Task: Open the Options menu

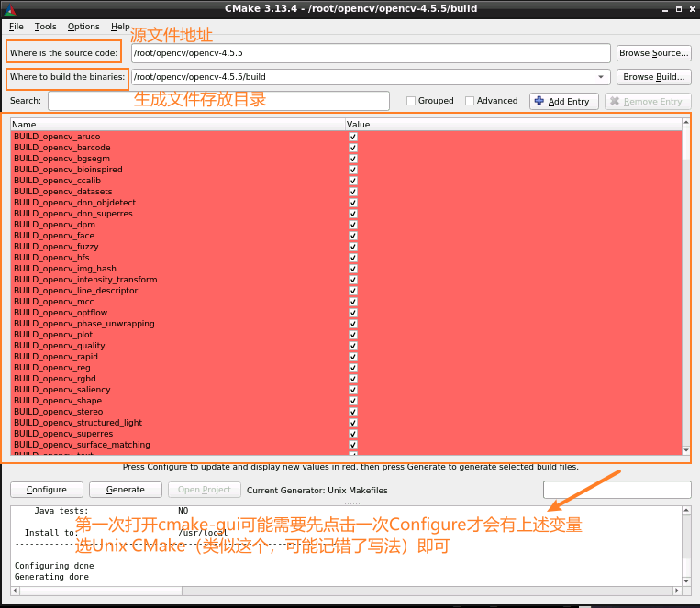Action: tap(83, 27)
